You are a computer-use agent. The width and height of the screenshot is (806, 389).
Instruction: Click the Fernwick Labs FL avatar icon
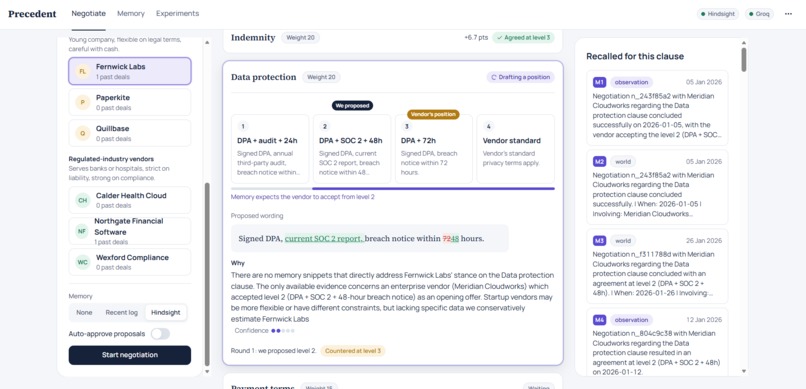click(x=82, y=71)
